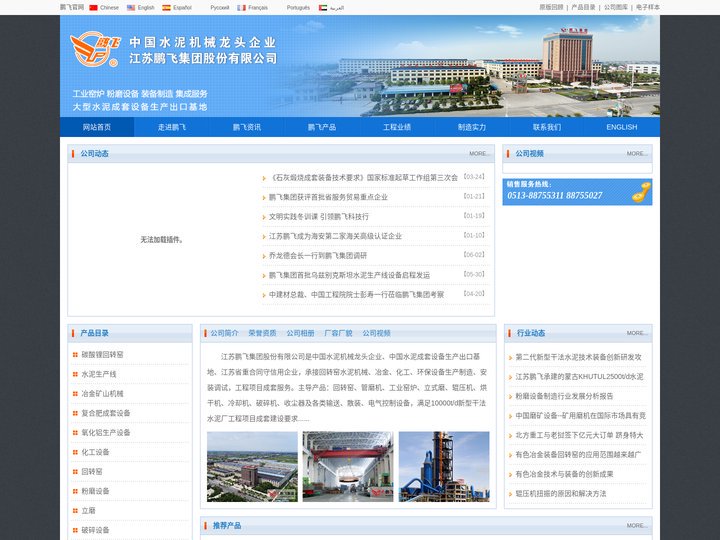This screenshot has height=540, width=720.
Task: Click the Chinese flag icon
Action: tap(94, 7)
